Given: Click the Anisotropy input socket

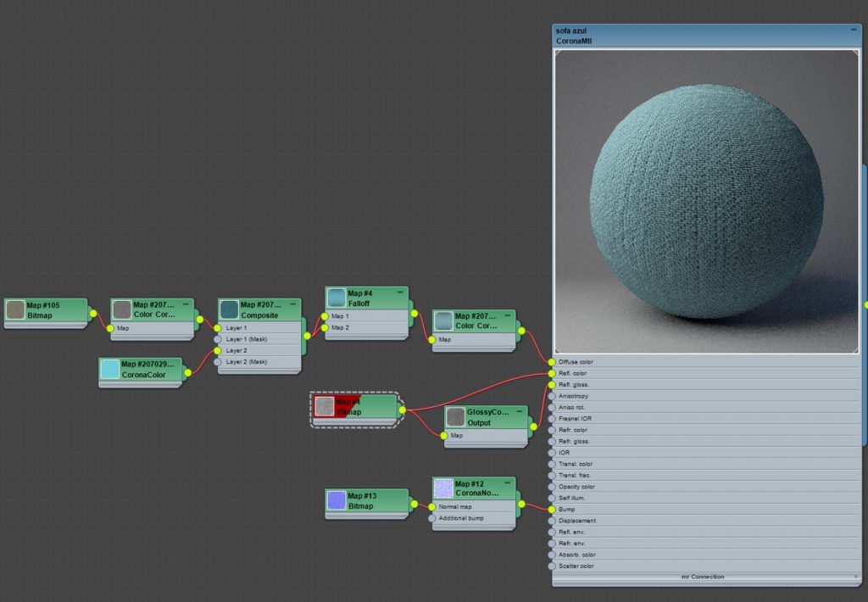Looking at the screenshot, I should [x=551, y=397].
